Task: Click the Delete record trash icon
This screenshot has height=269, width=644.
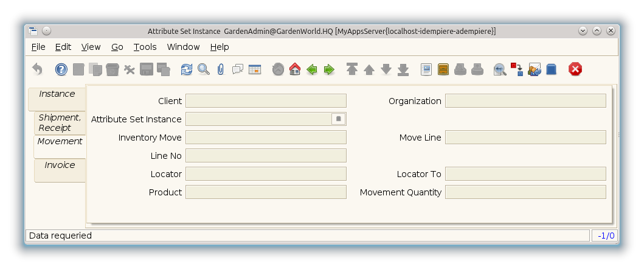Action: pyautogui.click(x=112, y=69)
